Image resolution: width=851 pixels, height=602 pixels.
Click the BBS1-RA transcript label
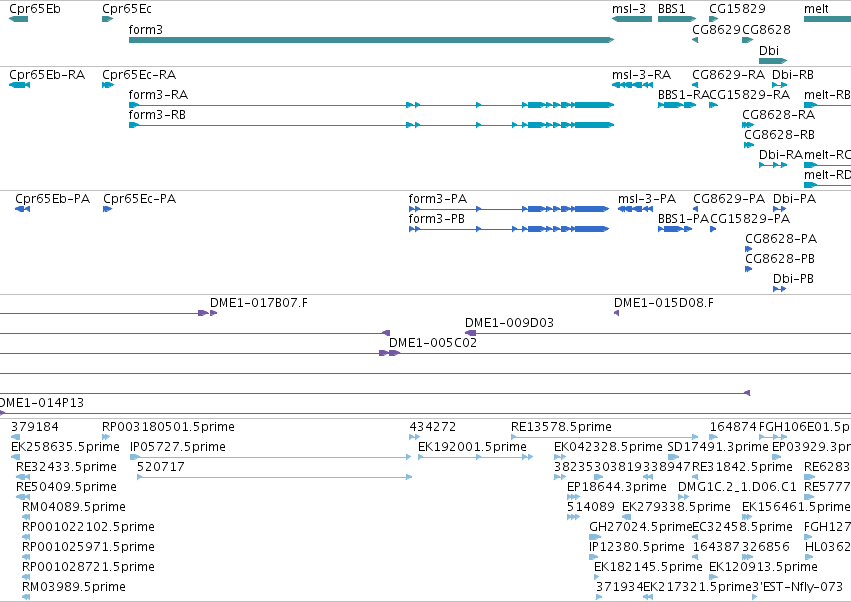coord(683,94)
